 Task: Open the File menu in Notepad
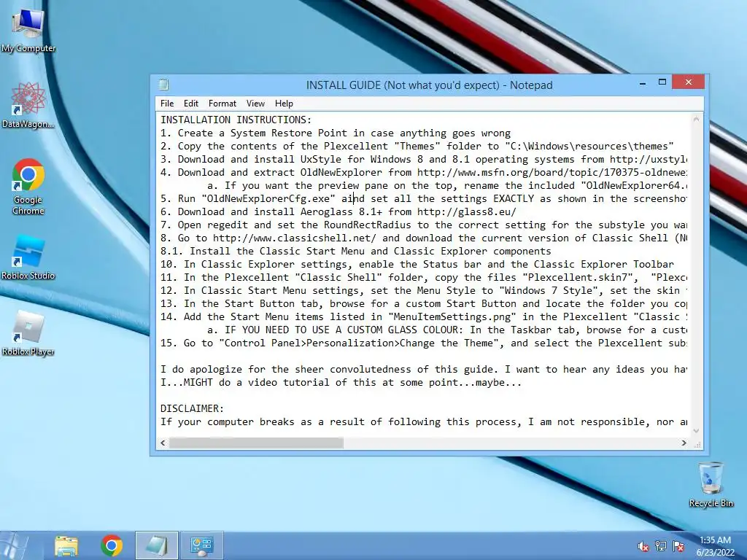coord(167,104)
